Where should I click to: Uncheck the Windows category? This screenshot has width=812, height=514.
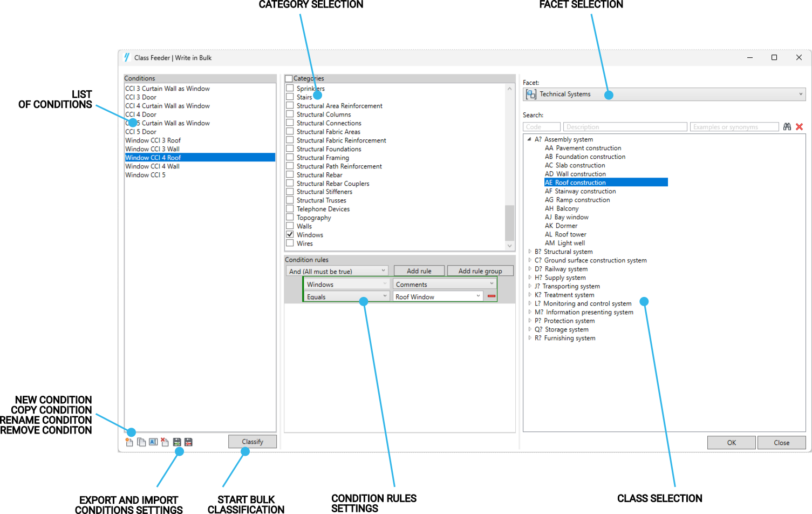click(x=290, y=235)
